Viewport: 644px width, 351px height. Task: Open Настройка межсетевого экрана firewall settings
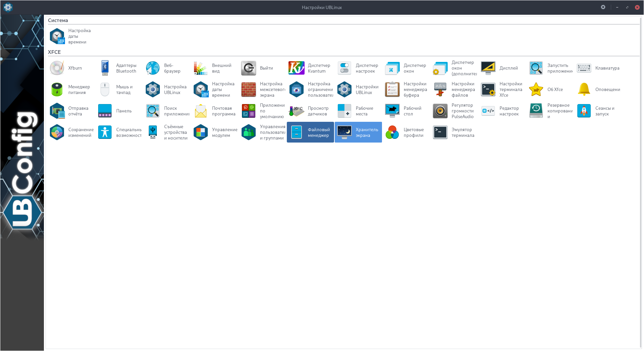click(263, 90)
